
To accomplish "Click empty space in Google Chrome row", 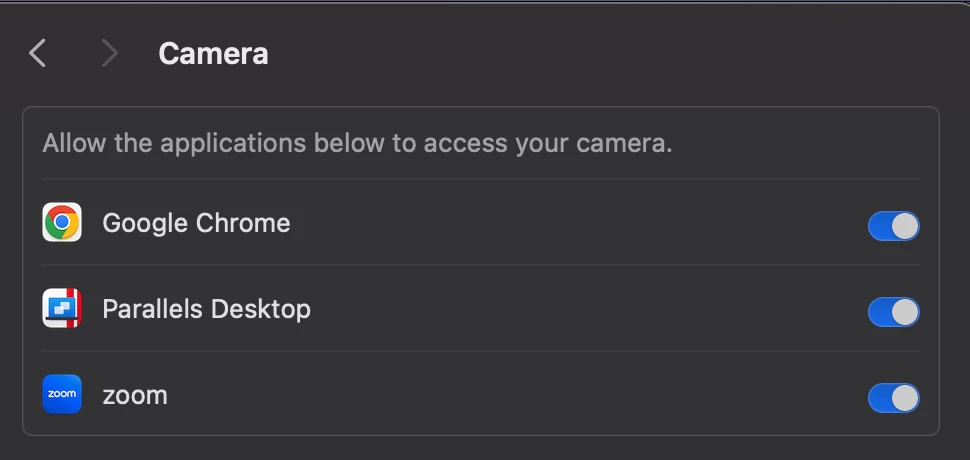I will tap(575, 223).
